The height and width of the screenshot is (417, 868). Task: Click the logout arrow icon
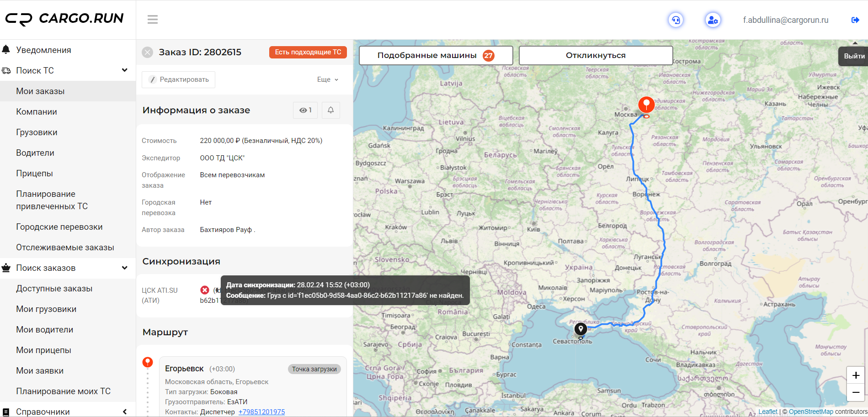[x=855, y=20]
